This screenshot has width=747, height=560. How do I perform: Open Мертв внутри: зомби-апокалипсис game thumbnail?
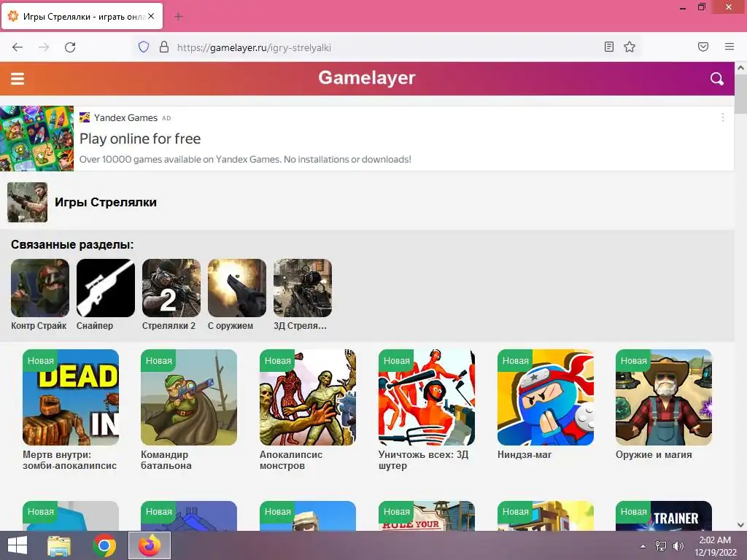tap(71, 397)
